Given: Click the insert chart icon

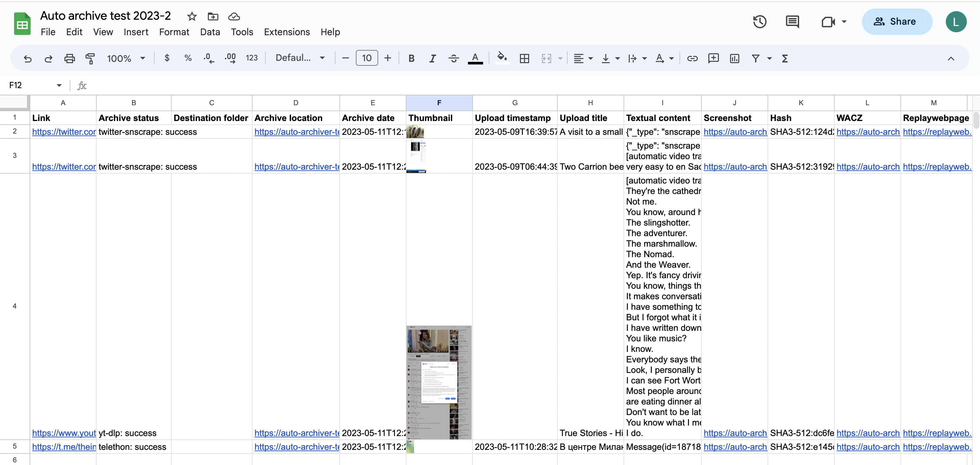Looking at the screenshot, I should (734, 58).
